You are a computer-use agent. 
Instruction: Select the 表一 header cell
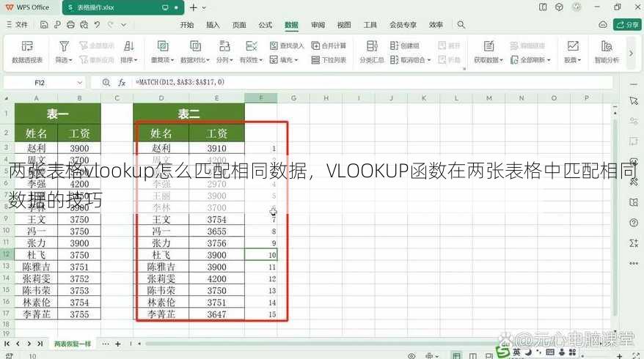point(57,114)
